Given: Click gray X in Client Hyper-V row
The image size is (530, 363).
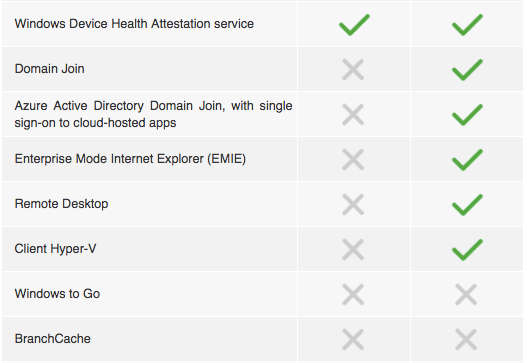Looking at the screenshot, I should tap(353, 249).
